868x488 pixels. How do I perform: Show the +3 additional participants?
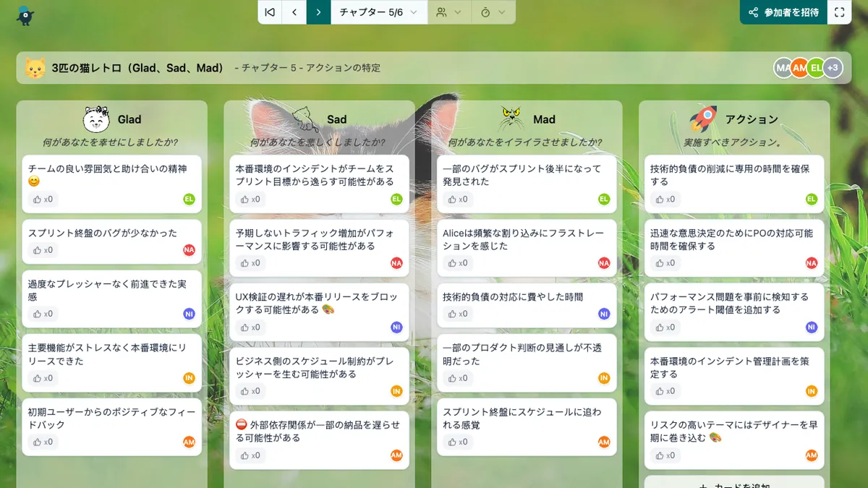pos(833,68)
